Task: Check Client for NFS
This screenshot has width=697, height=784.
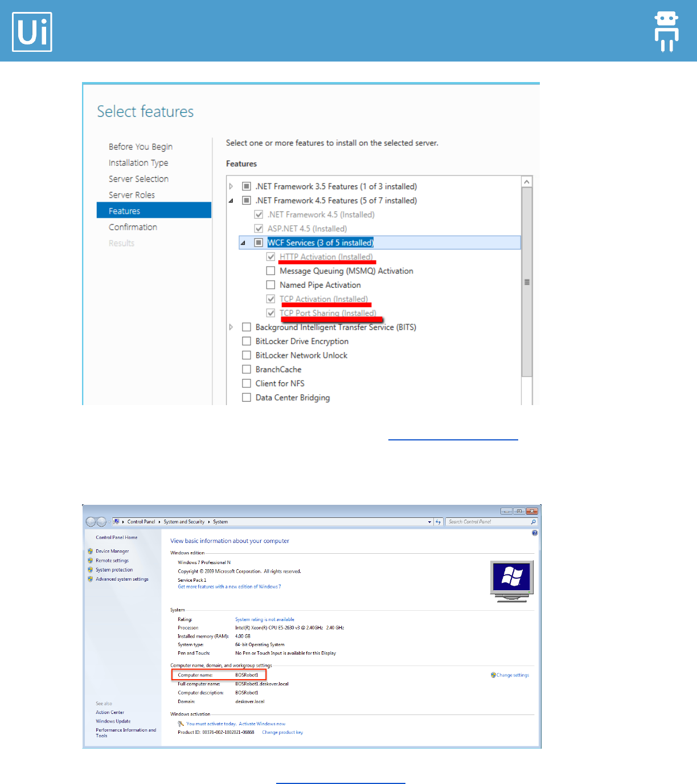Action: coord(247,383)
